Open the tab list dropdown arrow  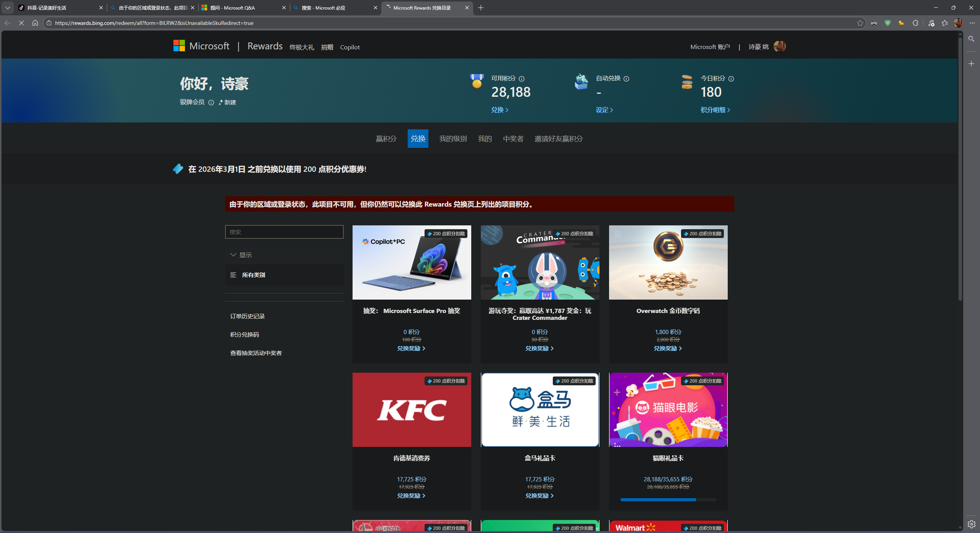[x=7, y=8]
